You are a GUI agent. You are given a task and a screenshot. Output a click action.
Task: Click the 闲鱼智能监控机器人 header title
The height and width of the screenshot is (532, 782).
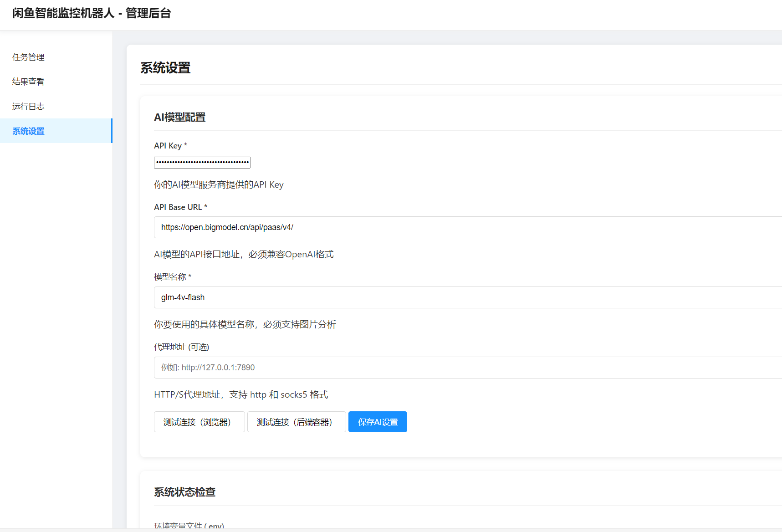tap(92, 13)
